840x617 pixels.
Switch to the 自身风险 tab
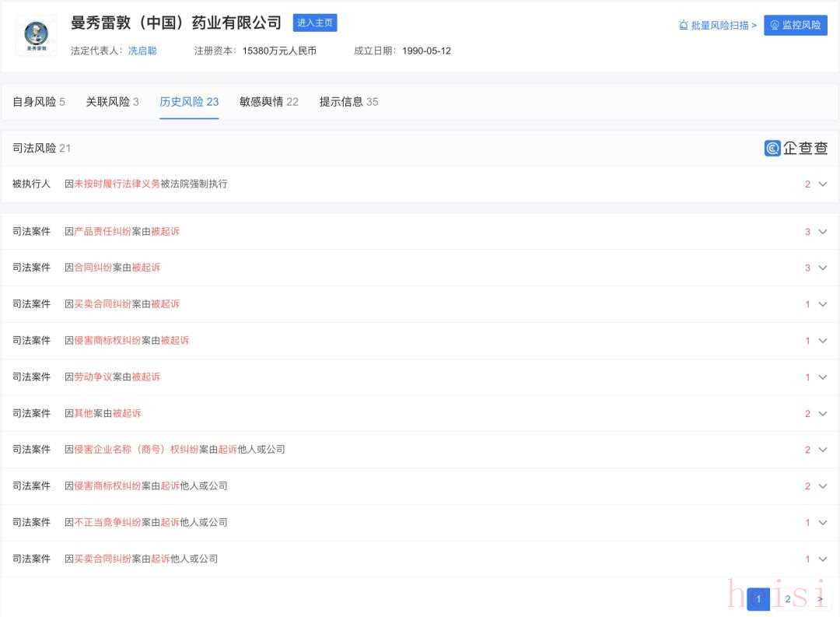tap(38, 102)
